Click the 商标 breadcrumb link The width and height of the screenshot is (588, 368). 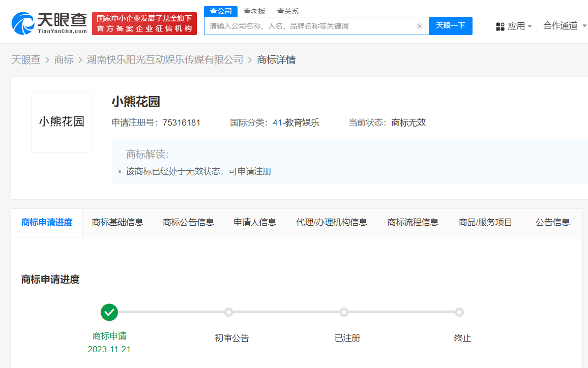pos(64,59)
